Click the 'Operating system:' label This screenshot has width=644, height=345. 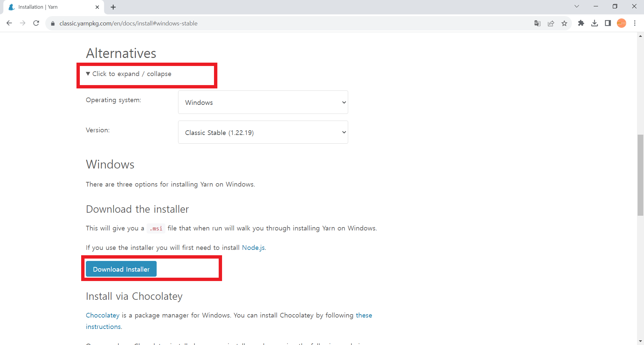[x=113, y=100]
